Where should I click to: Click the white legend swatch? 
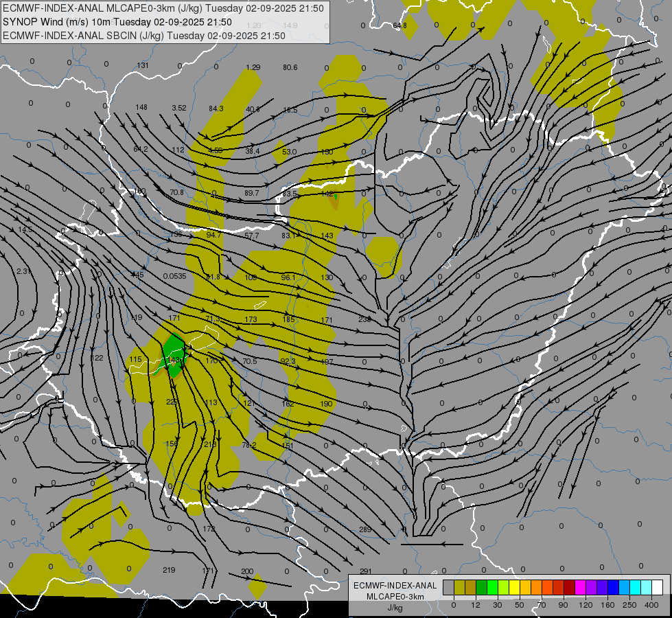658,588
